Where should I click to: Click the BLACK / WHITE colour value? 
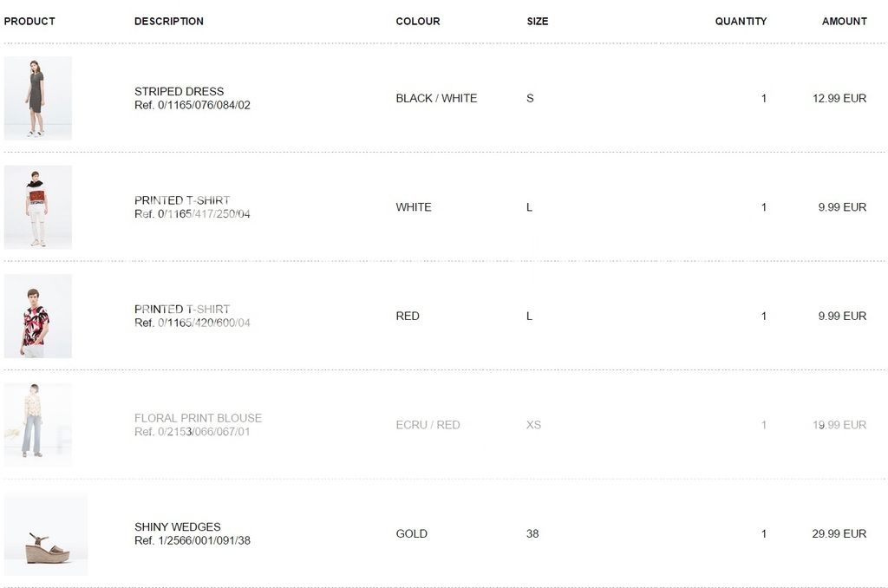point(436,98)
